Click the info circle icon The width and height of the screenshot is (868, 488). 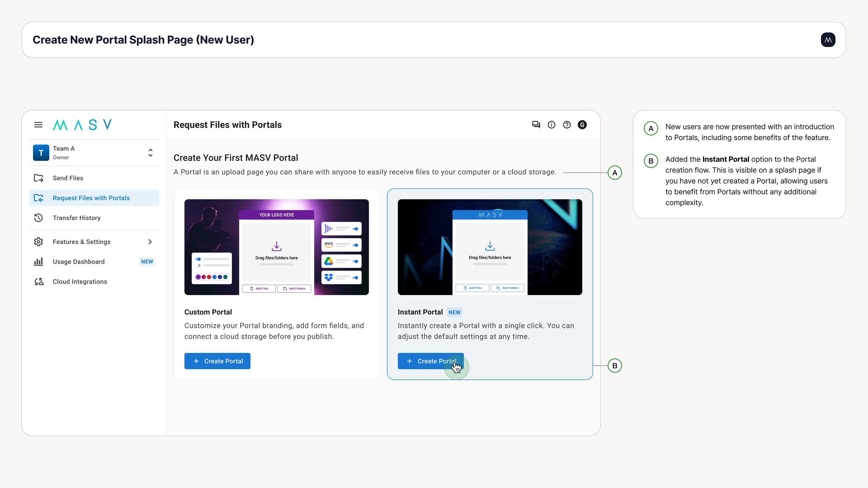(x=551, y=125)
